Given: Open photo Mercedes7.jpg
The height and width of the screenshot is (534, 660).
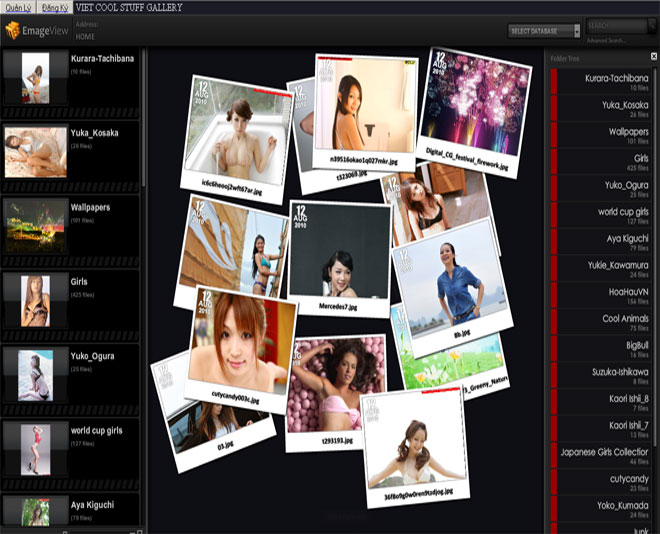Looking at the screenshot, I should tap(340, 258).
